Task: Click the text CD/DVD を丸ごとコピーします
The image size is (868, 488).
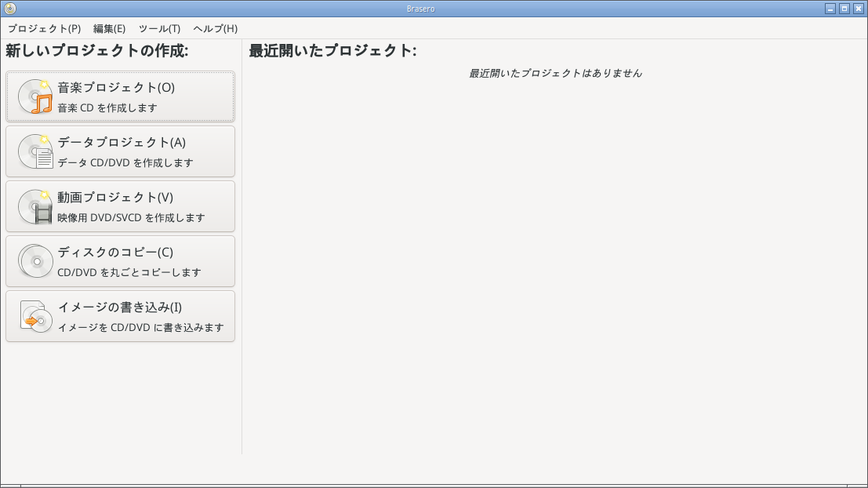Action: (129, 272)
